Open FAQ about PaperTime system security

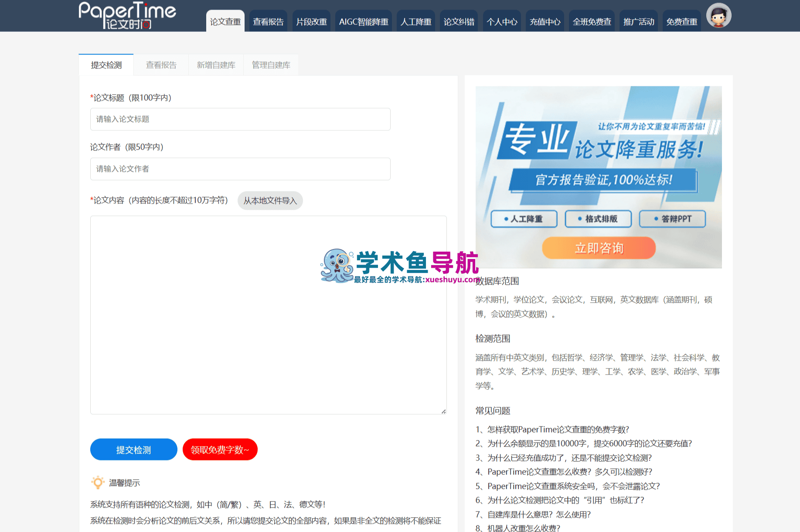tap(568, 486)
